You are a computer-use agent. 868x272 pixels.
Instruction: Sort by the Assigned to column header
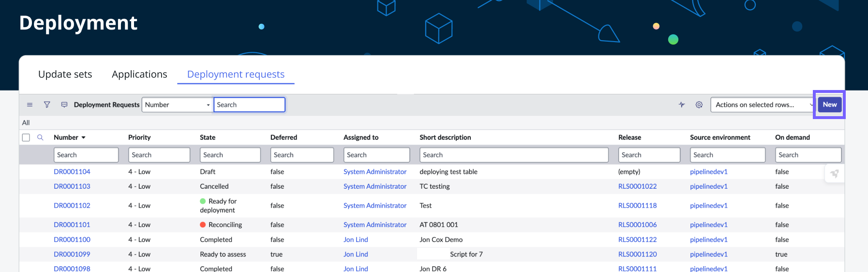pyautogui.click(x=361, y=137)
